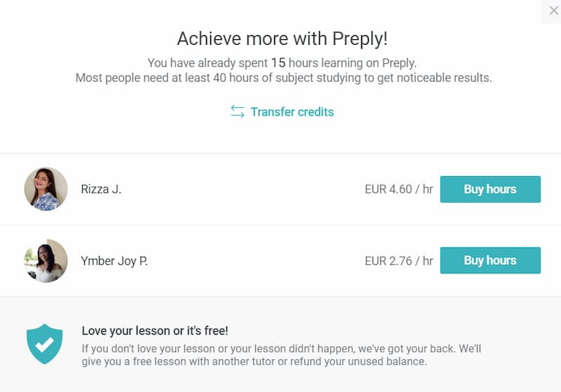This screenshot has width=561, height=392.
Task: Click the Transfer credits arrows icon
Action: (x=237, y=111)
